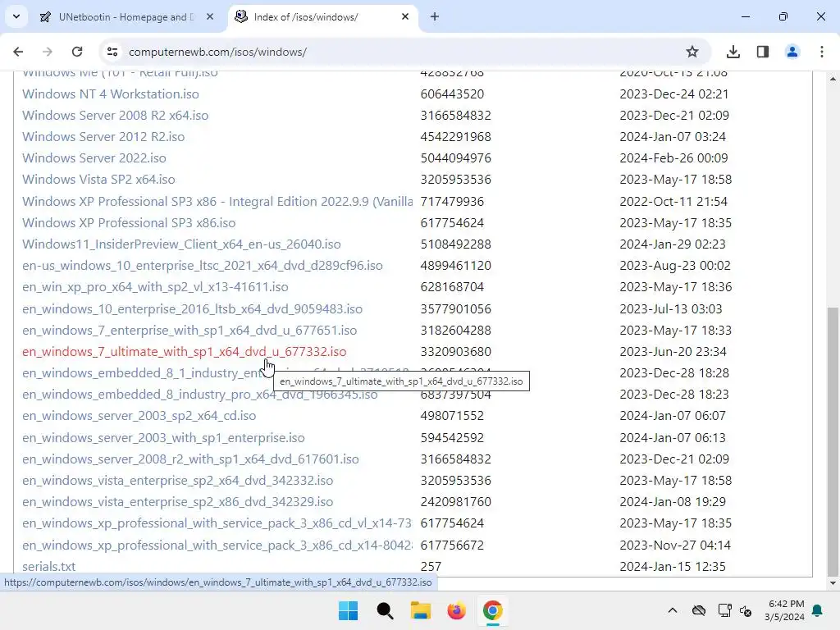This screenshot has height=630, width=840.
Task: Open the XP Integral Edition 2022.9.9 link
Action: (217, 202)
